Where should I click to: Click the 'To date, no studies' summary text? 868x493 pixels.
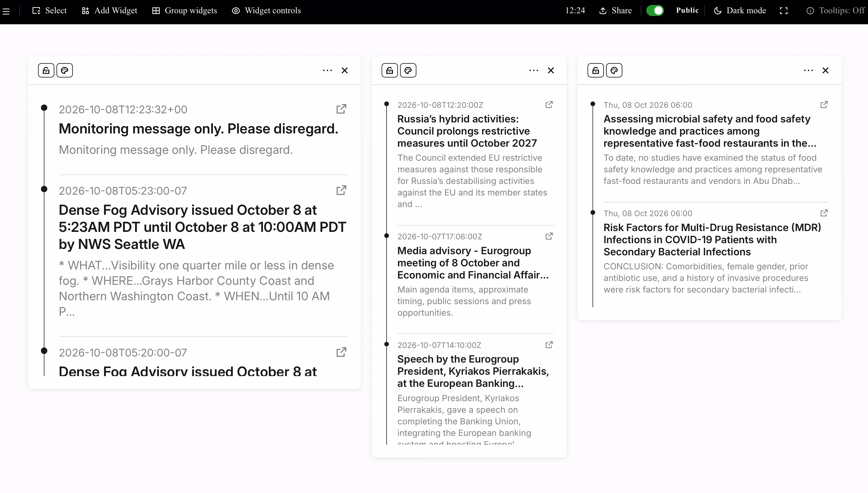[x=712, y=169]
